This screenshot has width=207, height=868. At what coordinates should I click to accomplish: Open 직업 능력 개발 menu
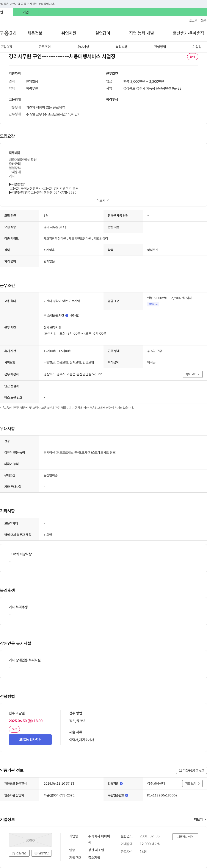click(x=142, y=33)
